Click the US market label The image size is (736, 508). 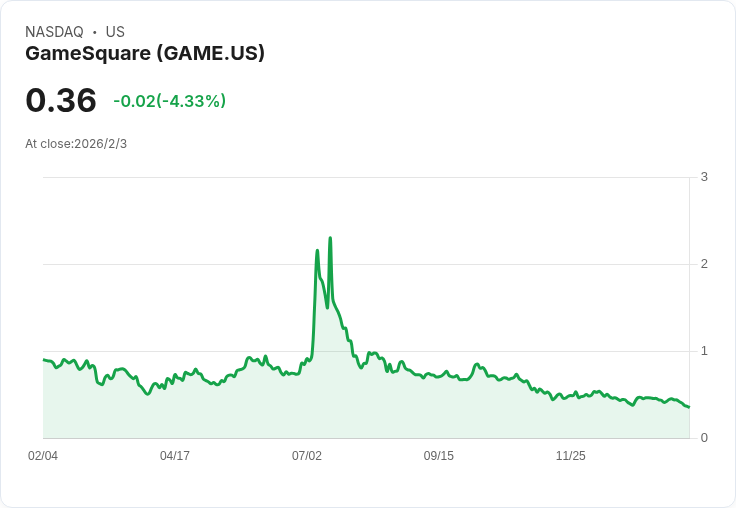115,32
